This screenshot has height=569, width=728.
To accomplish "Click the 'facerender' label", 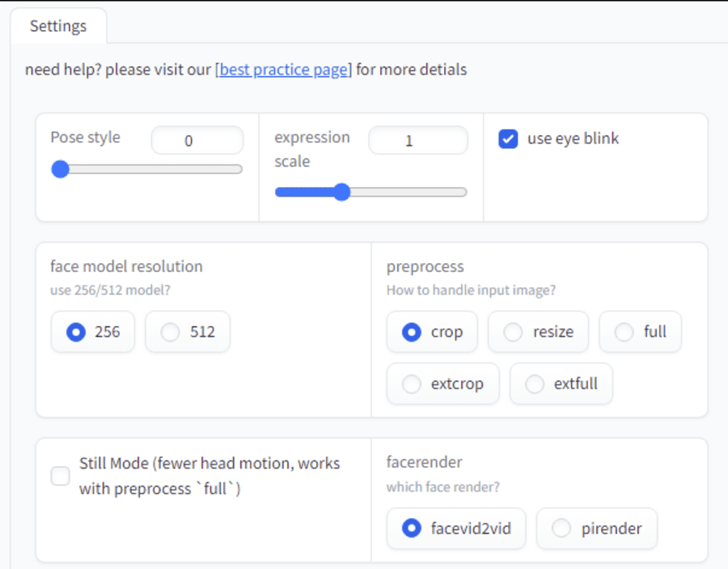I will 425,462.
